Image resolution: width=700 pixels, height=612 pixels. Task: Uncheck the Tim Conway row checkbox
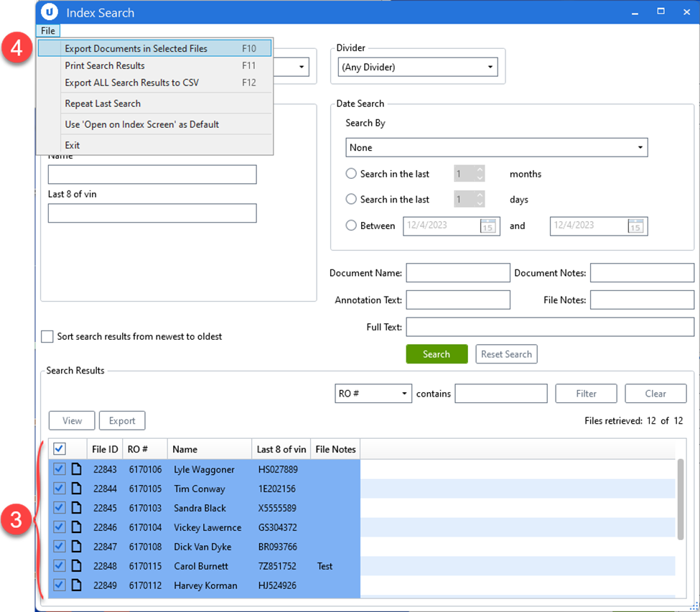pyautogui.click(x=60, y=488)
